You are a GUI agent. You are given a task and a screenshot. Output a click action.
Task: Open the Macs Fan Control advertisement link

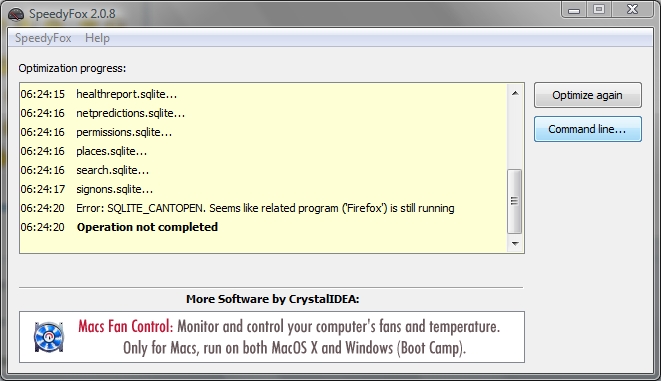[272, 337]
